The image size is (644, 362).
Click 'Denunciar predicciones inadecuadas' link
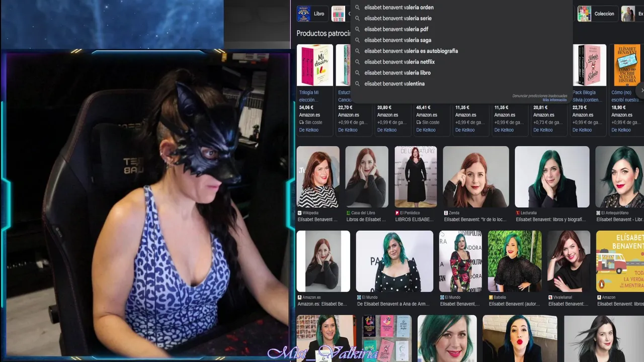point(540,96)
